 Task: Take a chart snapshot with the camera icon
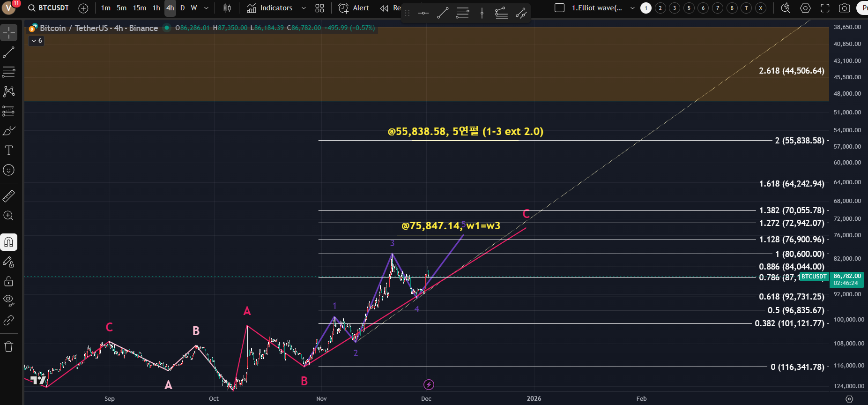pos(845,8)
